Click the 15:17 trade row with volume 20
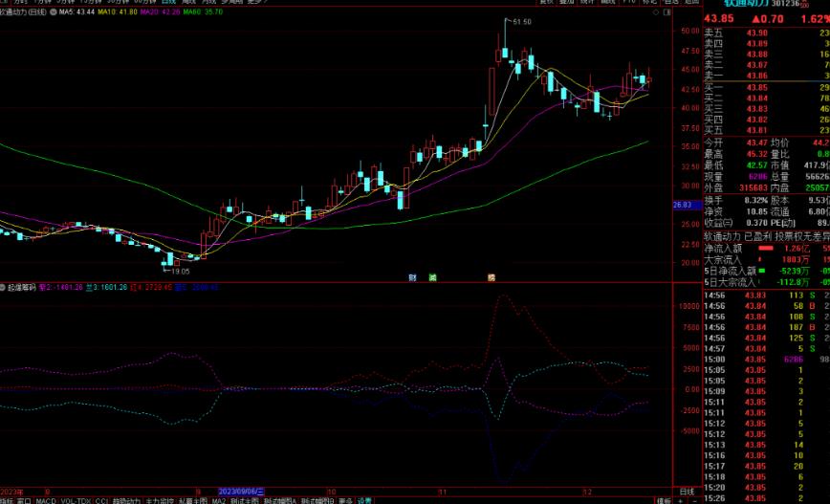Image resolution: width=830 pixels, height=504 pixels. click(767, 467)
